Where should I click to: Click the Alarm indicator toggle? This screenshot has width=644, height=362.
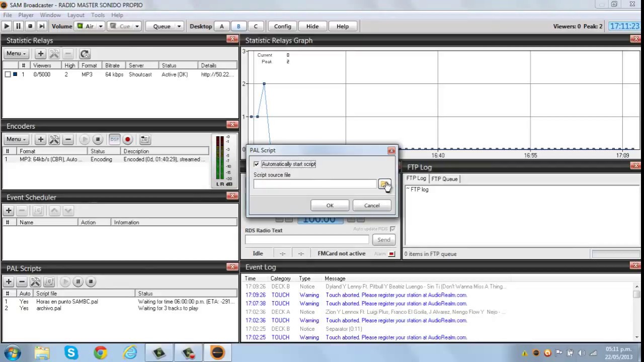(x=391, y=254)
